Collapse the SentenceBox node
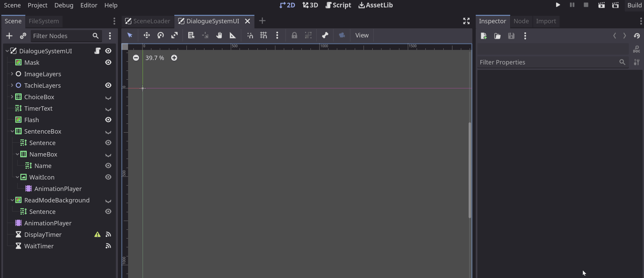The image size is (644, 278). click(12, 131)
